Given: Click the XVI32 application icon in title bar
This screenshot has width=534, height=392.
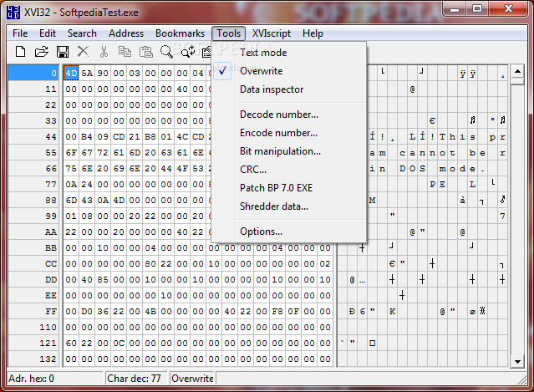Looking at the screenshot, I should click(x=13, y=13).
